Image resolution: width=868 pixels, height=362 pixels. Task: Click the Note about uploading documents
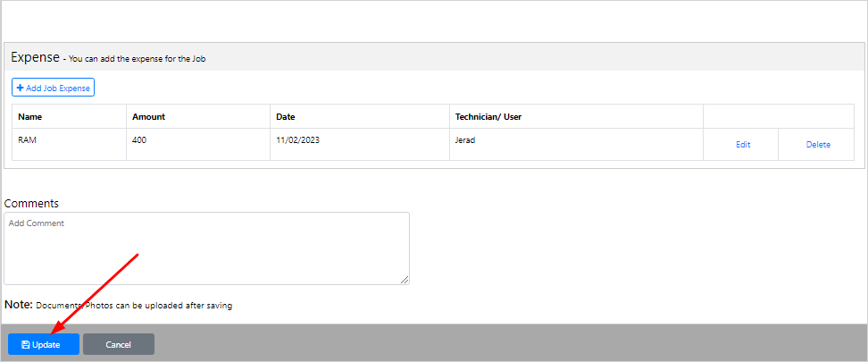[x=118, y=305]
